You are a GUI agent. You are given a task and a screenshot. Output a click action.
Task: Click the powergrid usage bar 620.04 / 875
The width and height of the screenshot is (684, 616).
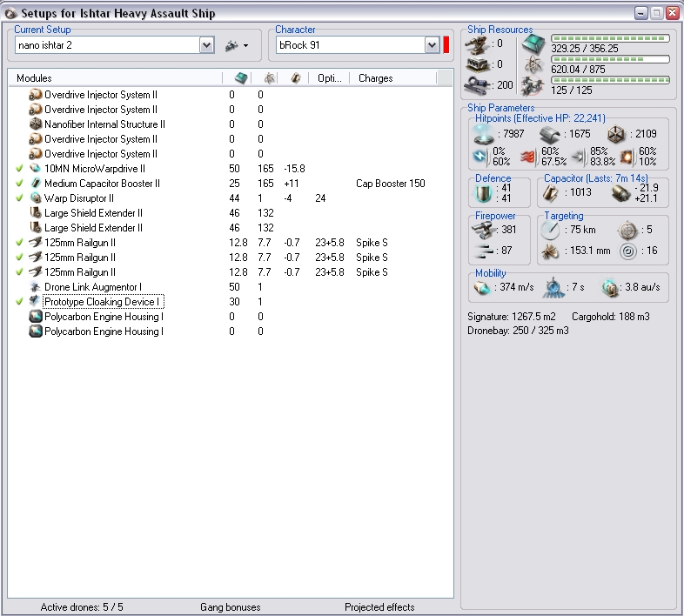610,59
